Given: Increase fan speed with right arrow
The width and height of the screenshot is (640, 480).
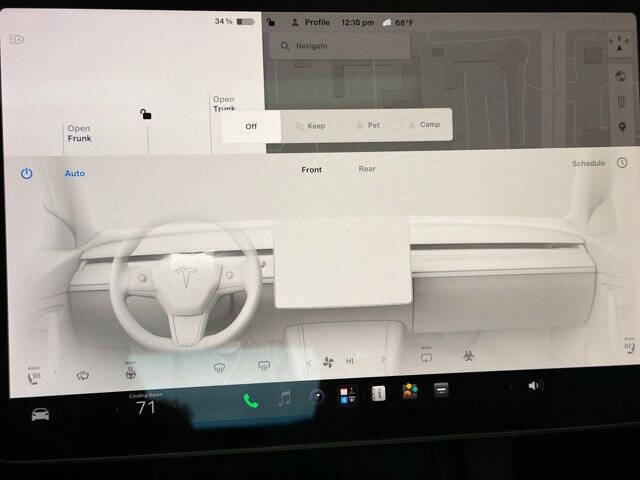Looking at the screenshot, I should (x=383, y=360).
